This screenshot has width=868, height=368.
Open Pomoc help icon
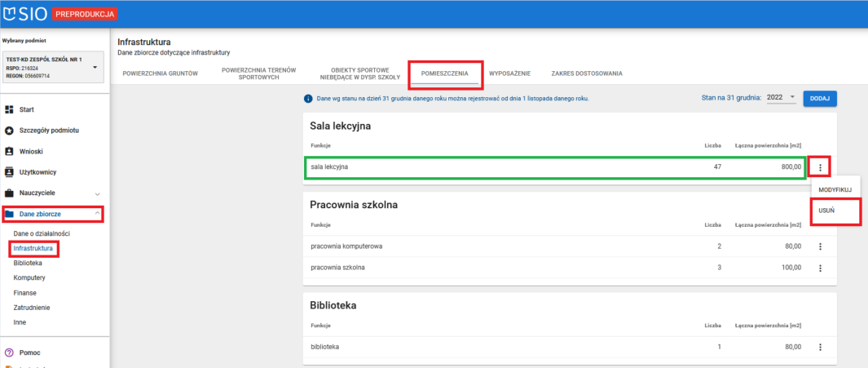(x=10, y=352)
